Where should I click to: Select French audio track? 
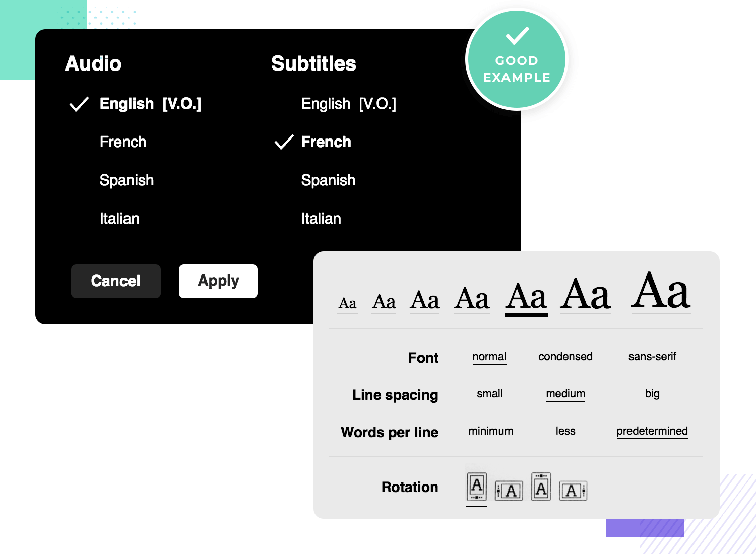coord(123,142)
